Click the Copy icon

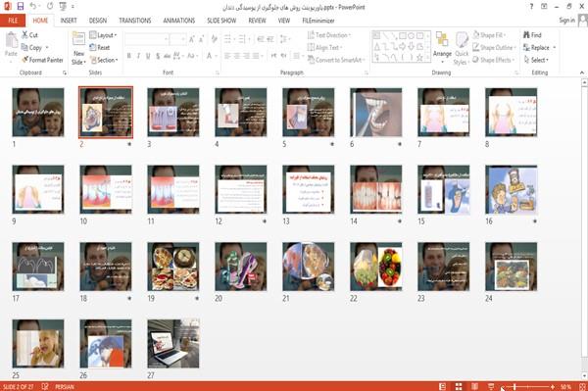(24, 47)
